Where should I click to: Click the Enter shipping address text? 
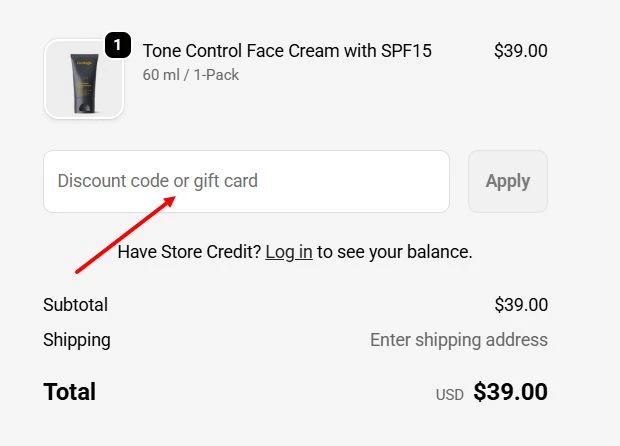tap(458, 340)
